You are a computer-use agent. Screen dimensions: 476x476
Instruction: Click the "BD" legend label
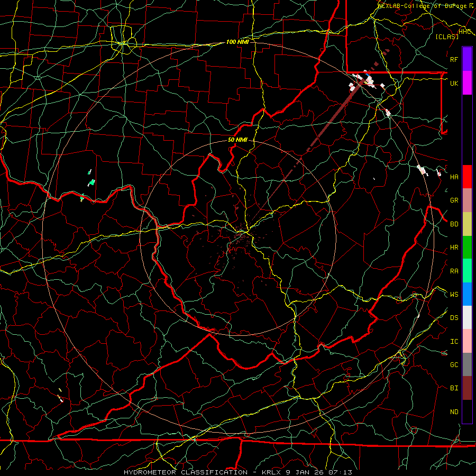[454, 224]
